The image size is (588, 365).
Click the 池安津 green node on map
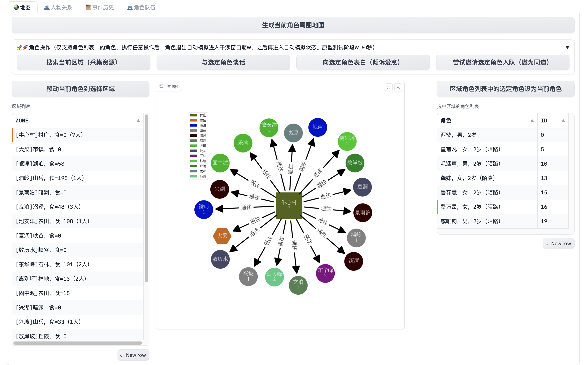tap(269, 128)
